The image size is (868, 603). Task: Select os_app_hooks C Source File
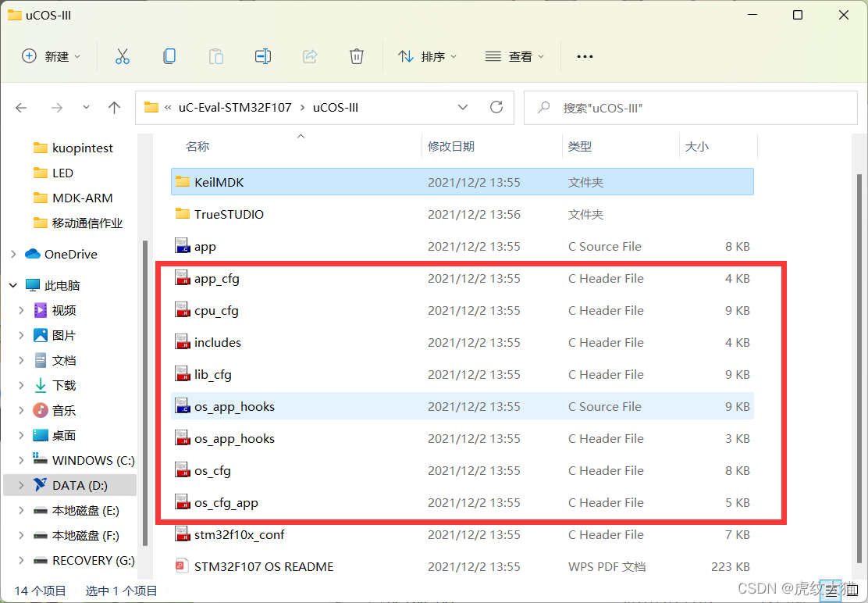click(462, 406)
